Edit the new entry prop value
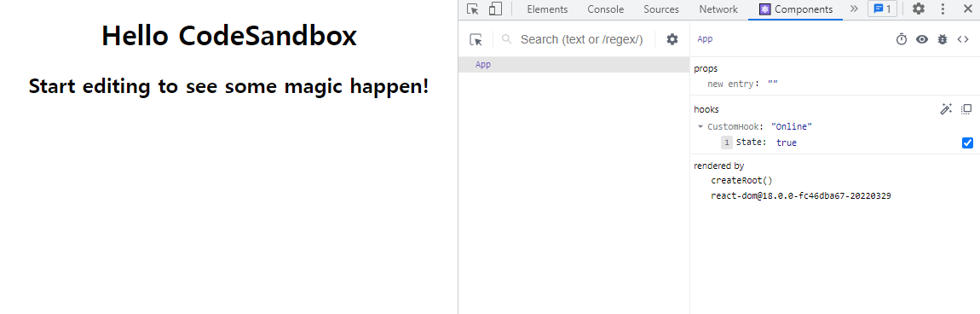 point(773,84)
